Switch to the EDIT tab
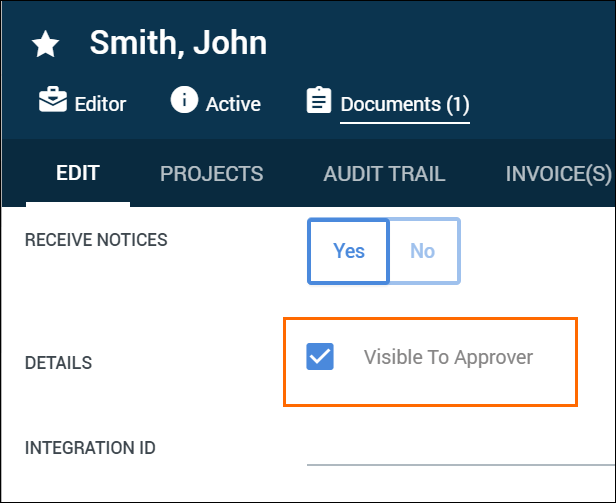The image size is (616, 503). pyautogui.click(x=78, y=173)
